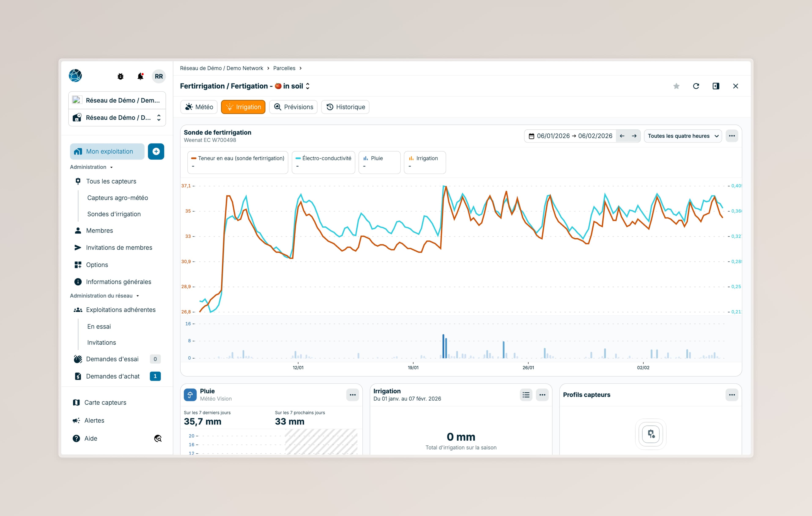The image size is (812, 516).
Task: Open the list view icon in Irrigation card
Action: (x=526, y=395)
